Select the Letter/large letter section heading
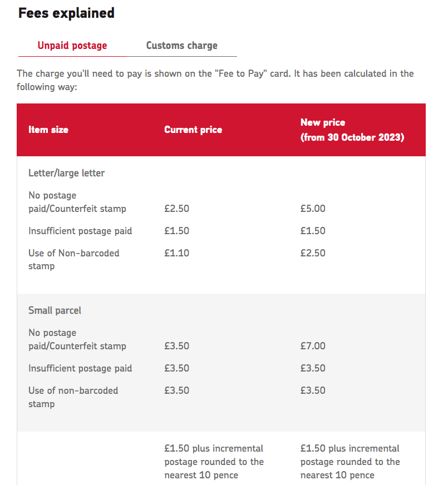The height and width of the screenshot is (485, 448). [x=67, y=173]
